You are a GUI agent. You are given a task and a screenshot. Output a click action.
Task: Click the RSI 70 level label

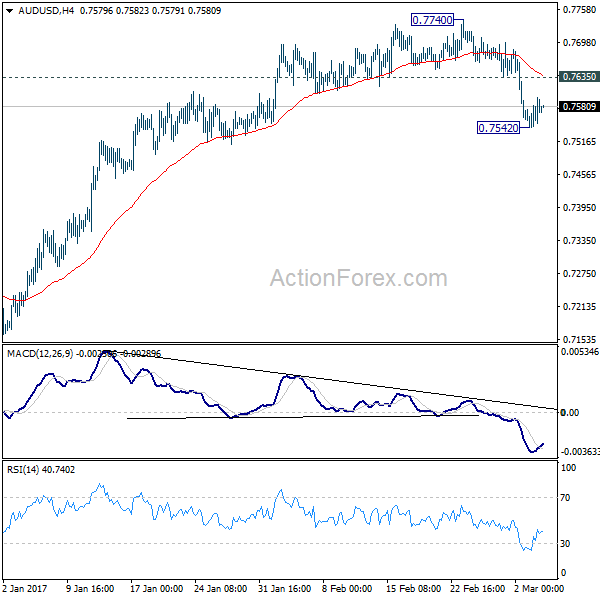566,497
